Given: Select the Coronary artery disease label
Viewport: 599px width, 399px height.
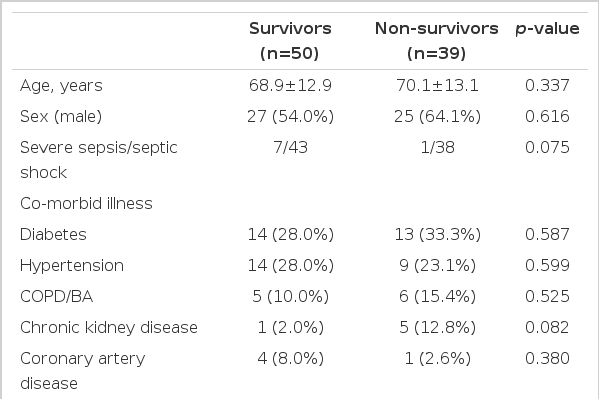Looking at the screenshot, I should point(83,371).
